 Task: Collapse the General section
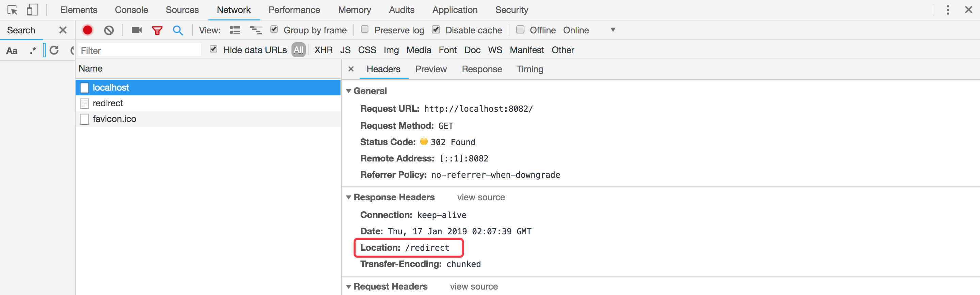point(348,91)
